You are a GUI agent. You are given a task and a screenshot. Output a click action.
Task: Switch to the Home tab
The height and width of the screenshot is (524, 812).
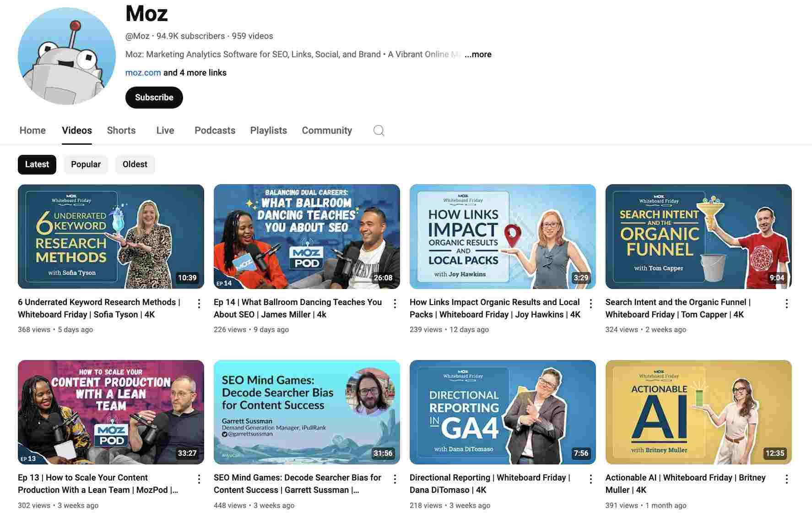click(x=32, y=131)
